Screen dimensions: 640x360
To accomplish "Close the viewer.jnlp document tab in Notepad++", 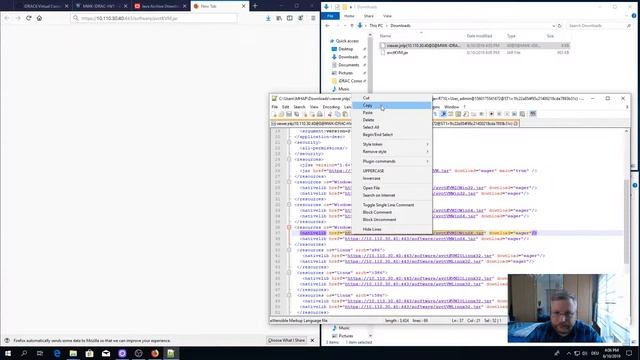I will [x=516, y=123].
